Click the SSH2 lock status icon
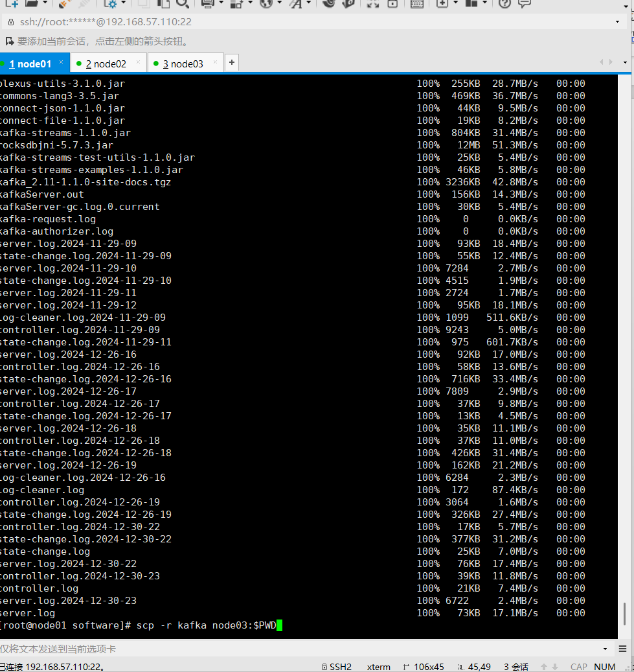 (324, 667)
